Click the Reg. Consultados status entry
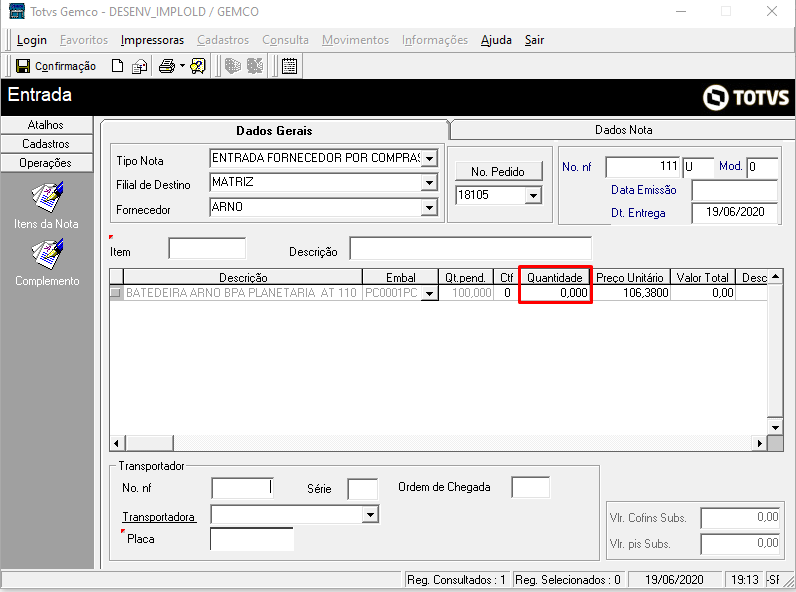This screenshot has height=592, width=796. coord(457,579)
